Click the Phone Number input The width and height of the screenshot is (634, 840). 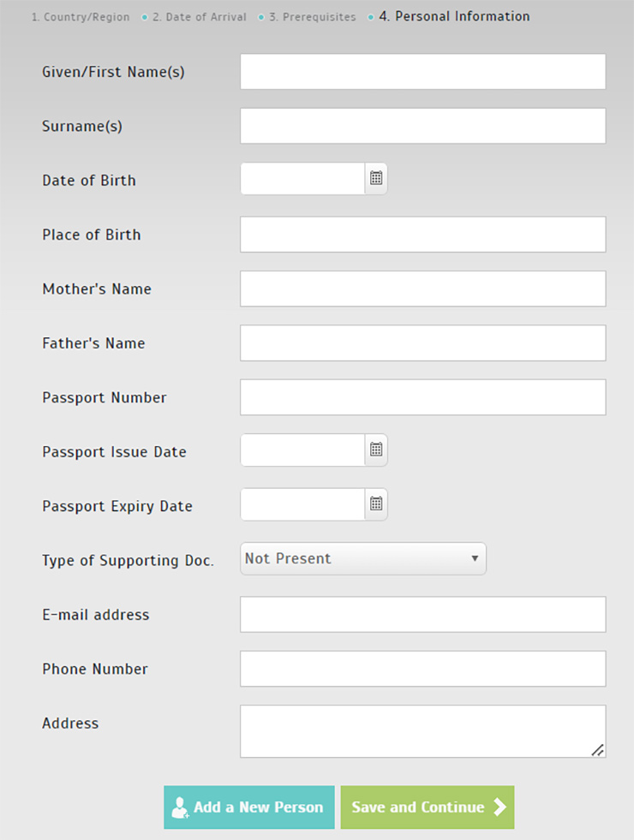coord(423,669)
